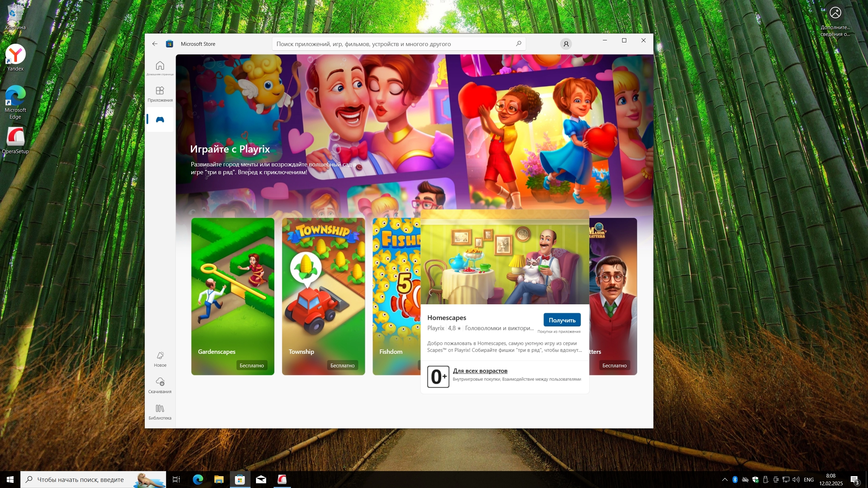
Task: Open the Для всех возрастов link
Action: click(480, 371)
